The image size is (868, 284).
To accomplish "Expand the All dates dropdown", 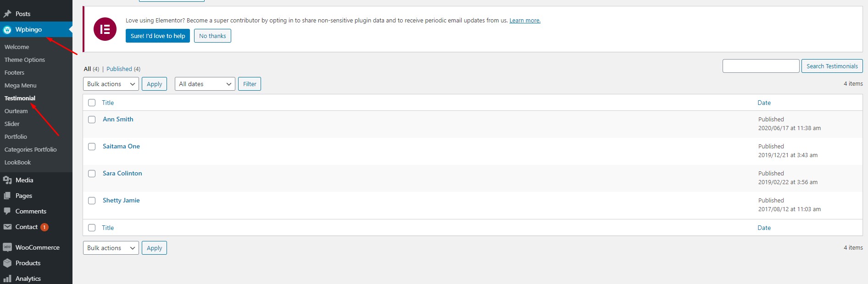I will click(x=205, y=84).
